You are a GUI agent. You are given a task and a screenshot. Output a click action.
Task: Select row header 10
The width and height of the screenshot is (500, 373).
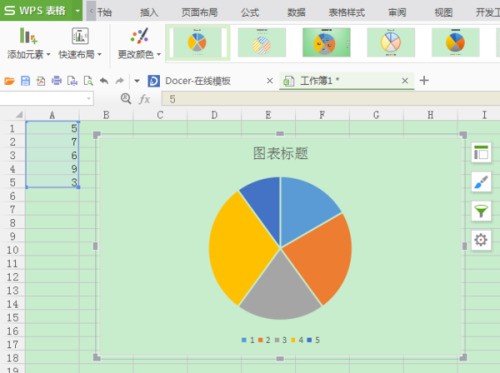(x=12, y=250)
